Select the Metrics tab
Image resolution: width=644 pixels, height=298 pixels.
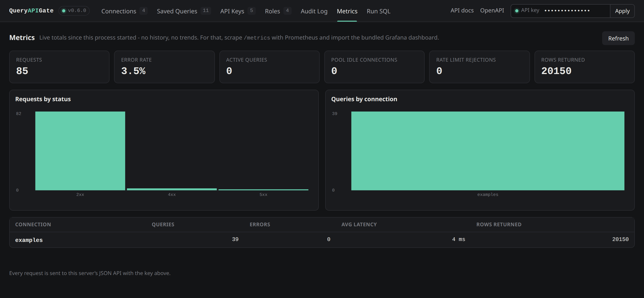347,11
